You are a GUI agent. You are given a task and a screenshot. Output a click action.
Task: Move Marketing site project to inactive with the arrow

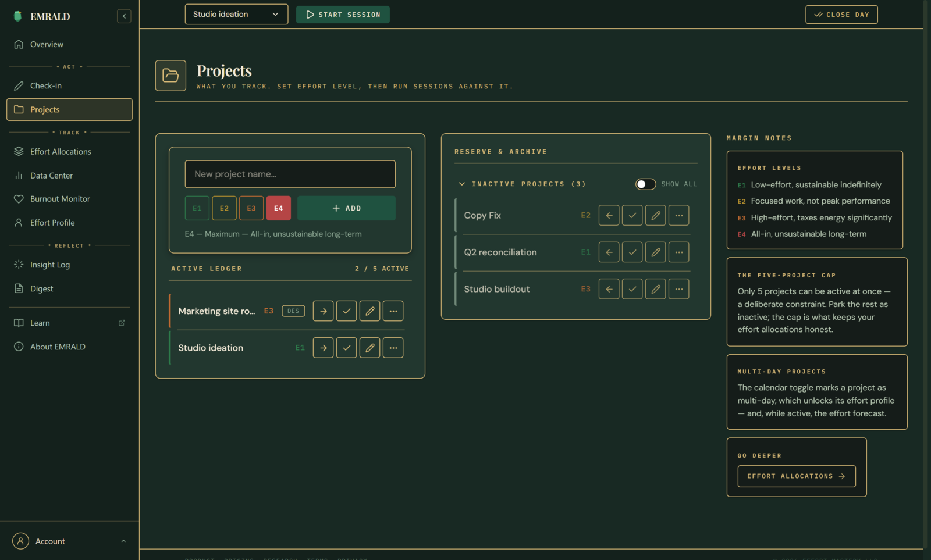[x=324, y=311]
